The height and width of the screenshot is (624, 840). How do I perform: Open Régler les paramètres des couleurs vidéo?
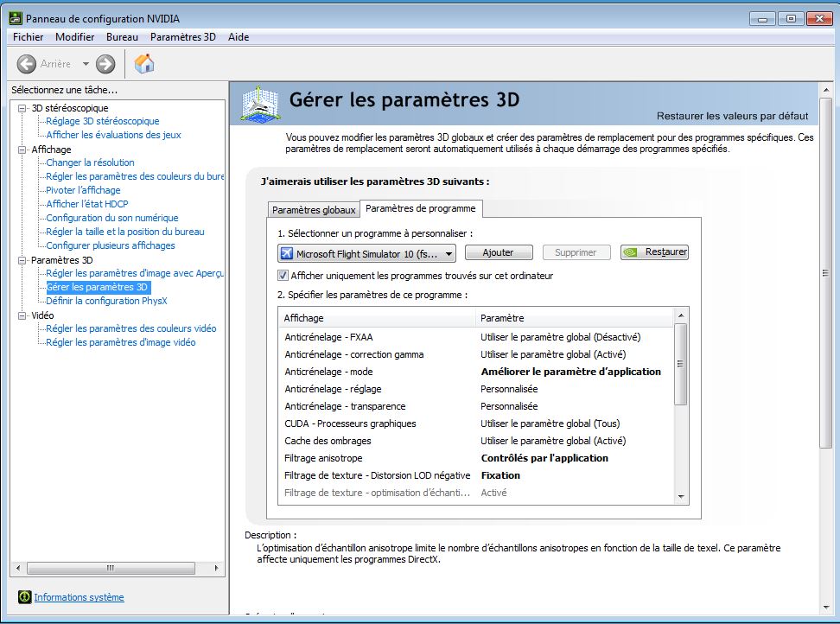(131, 328)
